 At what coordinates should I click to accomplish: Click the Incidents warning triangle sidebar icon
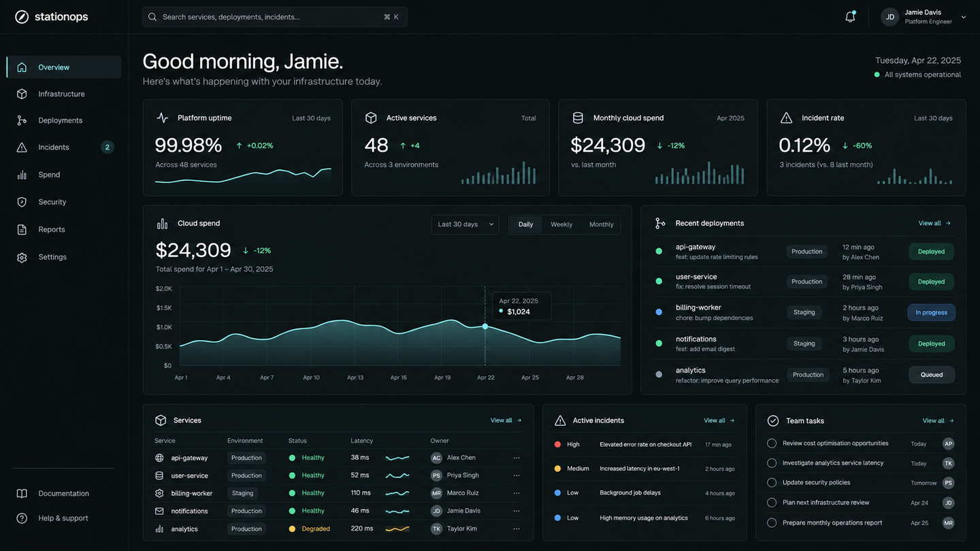click(22, 147)
